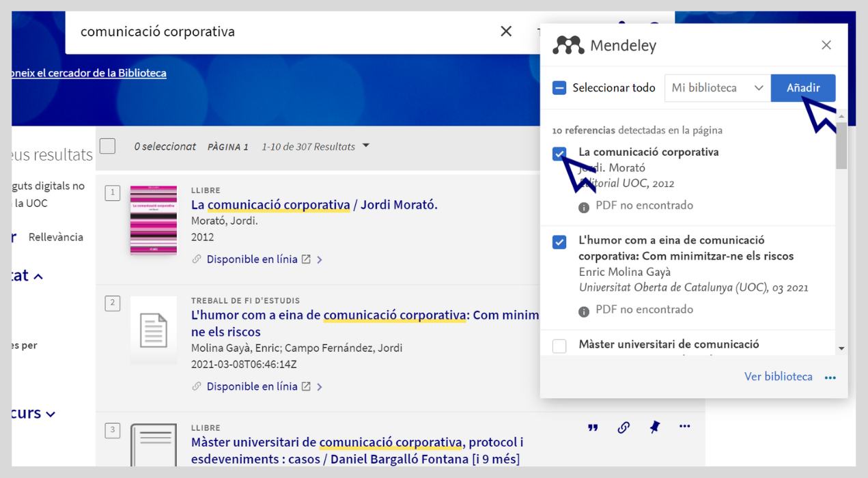Screen dimensions: 868x478
Task: Pin result 3 with the pushpin icon
Action: 654,427
